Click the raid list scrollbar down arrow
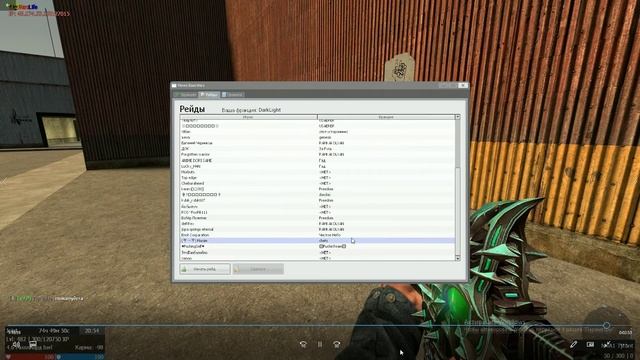The width and height of the screenshot is (640, 360). point(458,258)
